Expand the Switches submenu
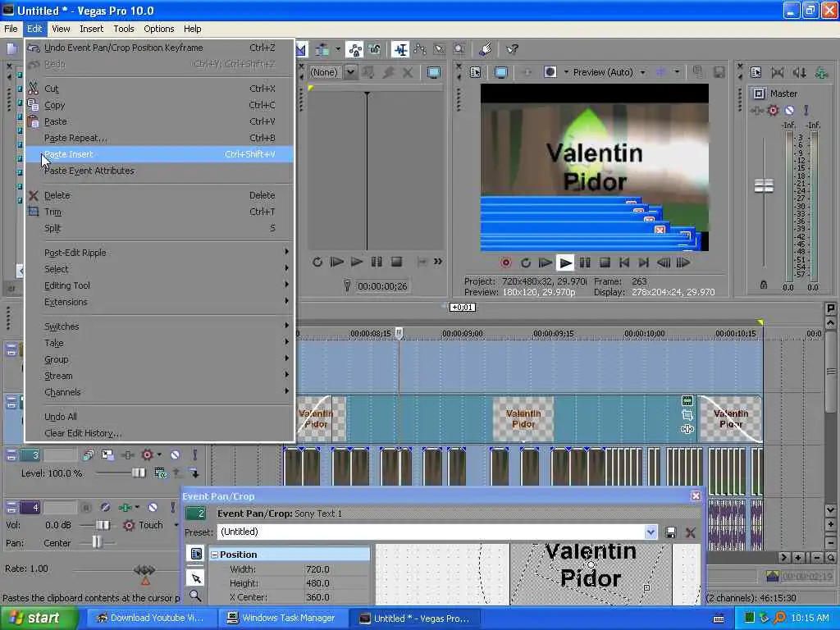 (159, 326)
